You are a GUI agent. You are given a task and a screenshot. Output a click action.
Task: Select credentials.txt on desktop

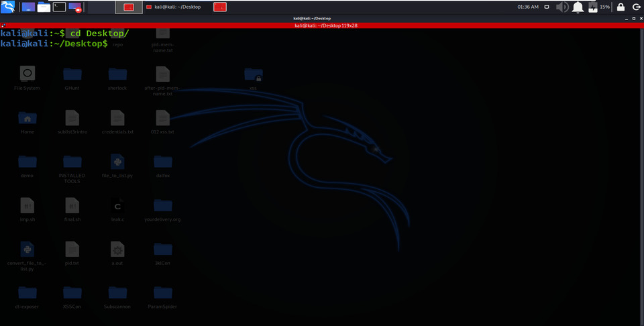click(117, 122)
